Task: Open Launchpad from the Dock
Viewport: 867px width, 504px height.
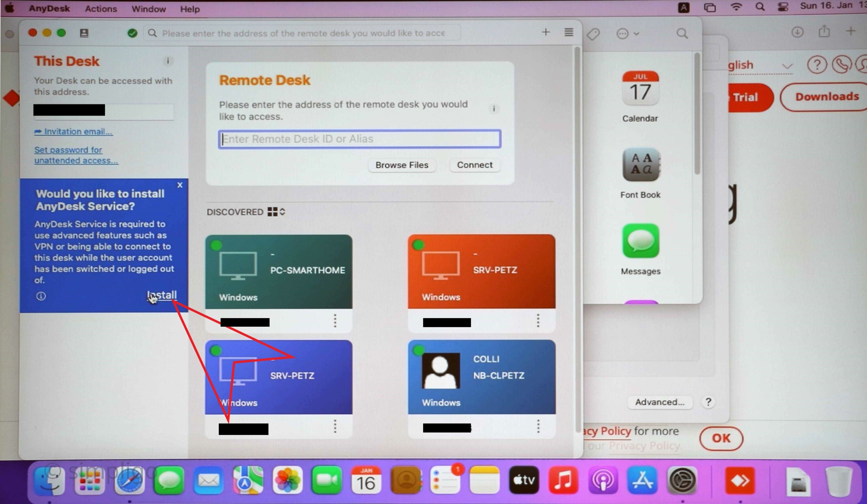Action: (x=90, y=480)
